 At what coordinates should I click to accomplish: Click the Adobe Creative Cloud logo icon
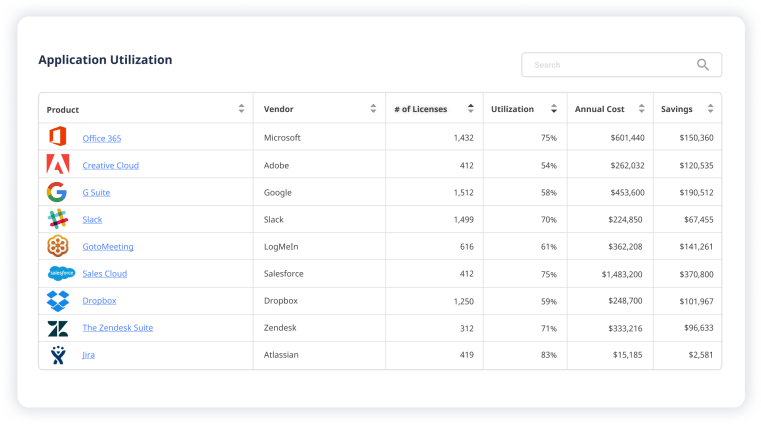click(57, 165)
